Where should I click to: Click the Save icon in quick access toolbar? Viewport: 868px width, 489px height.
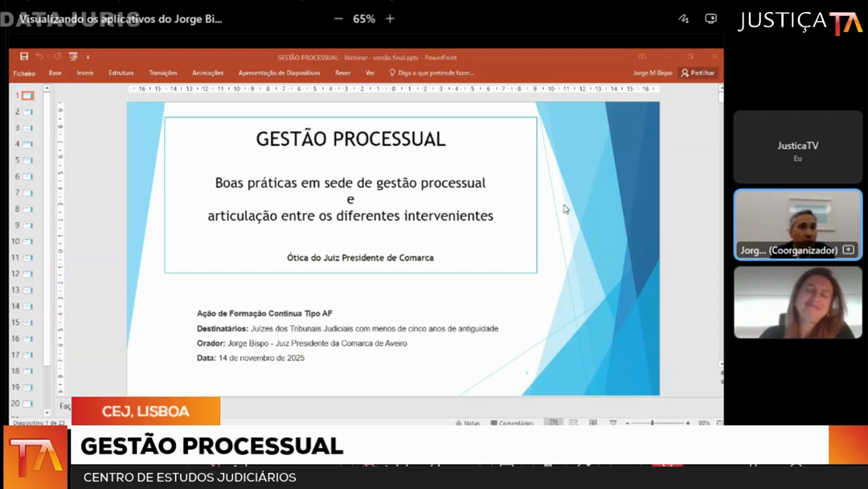24,57
